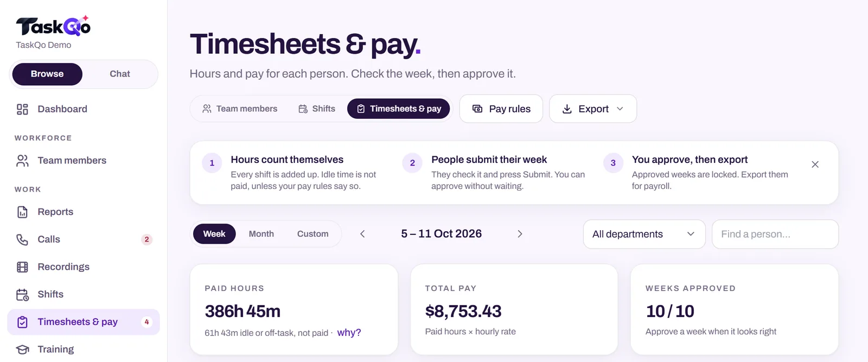Viewport: 868px width, 362px height.
Task: Click the Team members people icon in sidebar
Action: pos(22,161)
